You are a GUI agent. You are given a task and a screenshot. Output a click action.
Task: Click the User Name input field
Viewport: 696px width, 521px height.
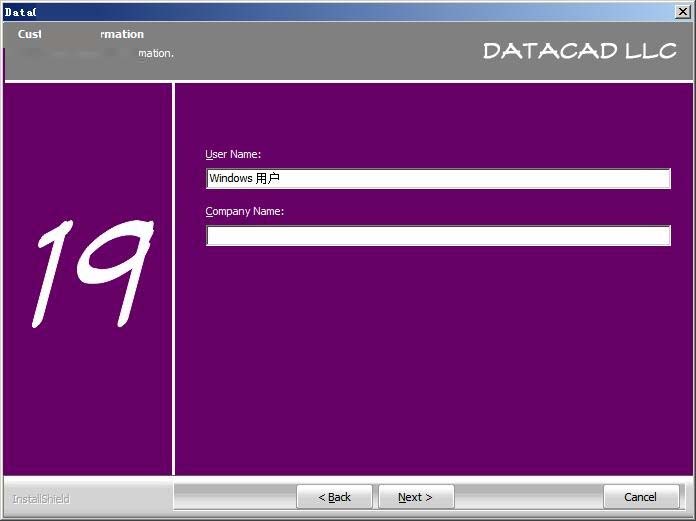pyautogui.click(x=438, y=178)
